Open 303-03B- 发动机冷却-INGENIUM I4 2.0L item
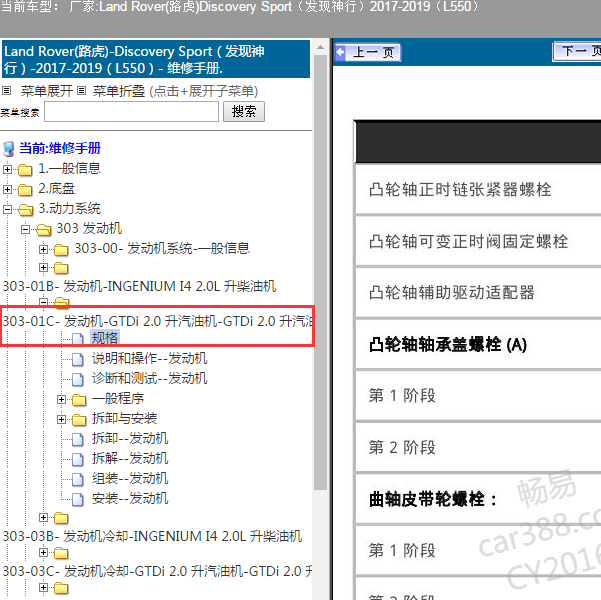The height and width of the screenshot is (600, 601). point(152,536)
